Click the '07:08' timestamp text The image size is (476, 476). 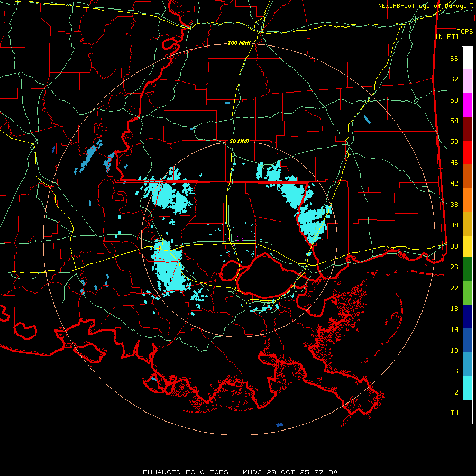click(x=327, y=472)
